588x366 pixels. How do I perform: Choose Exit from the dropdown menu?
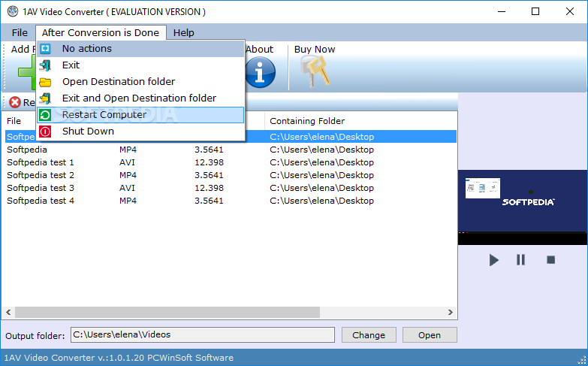click(x=140, y=65)
